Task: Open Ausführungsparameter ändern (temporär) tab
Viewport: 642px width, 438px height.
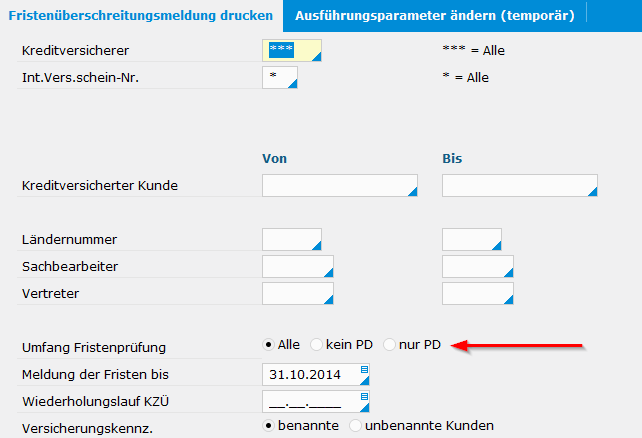Action: [435, 16]
